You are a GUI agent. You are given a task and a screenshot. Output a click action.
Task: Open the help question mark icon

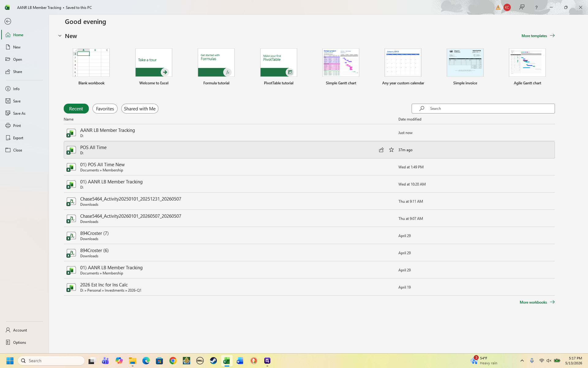click(536, 7)
